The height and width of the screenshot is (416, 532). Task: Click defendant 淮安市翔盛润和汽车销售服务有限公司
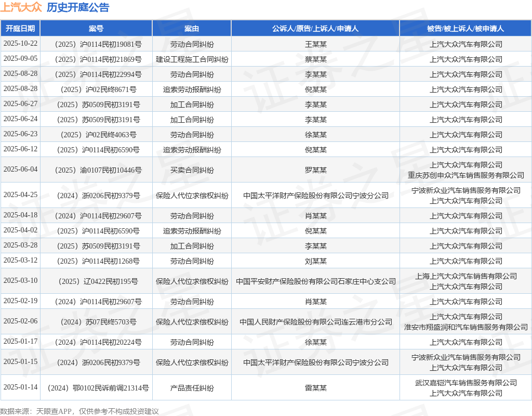466,327
